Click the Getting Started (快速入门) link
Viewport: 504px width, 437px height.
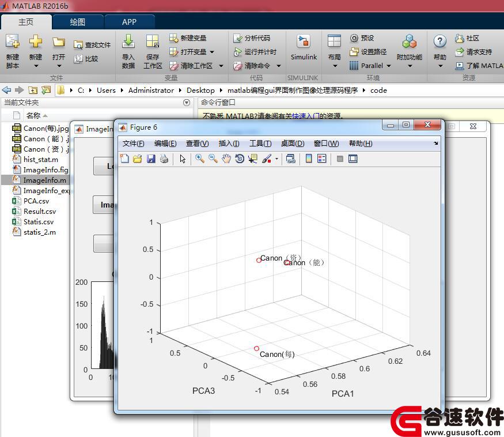pos(306,116)
